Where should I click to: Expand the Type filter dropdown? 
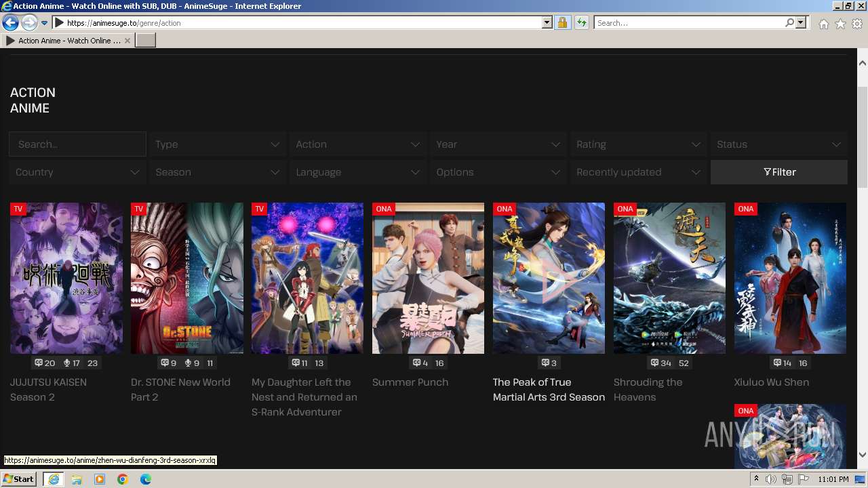pyautogui.click(x=218, y=144)
